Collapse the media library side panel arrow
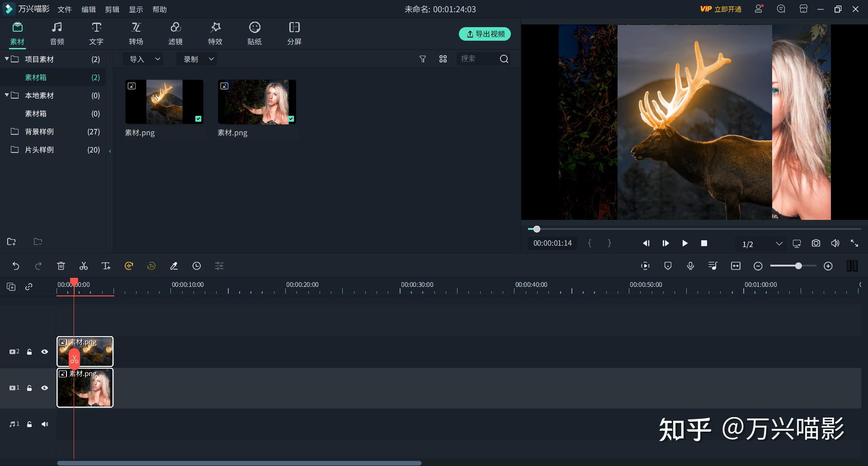This screenshot has width=868, height=466. pyautogui.click(x=110, y=151)
